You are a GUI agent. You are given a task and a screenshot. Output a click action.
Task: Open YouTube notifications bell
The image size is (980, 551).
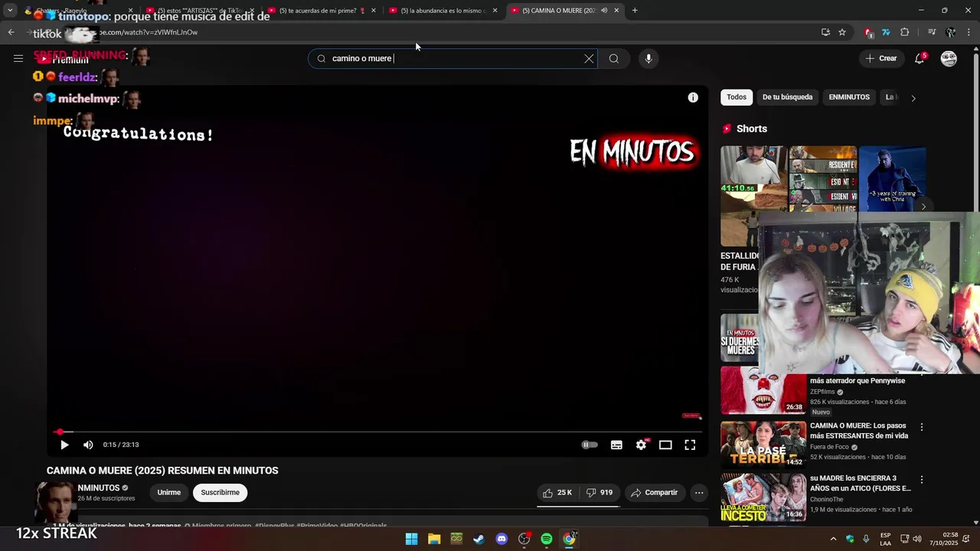(x=920, y=58)
